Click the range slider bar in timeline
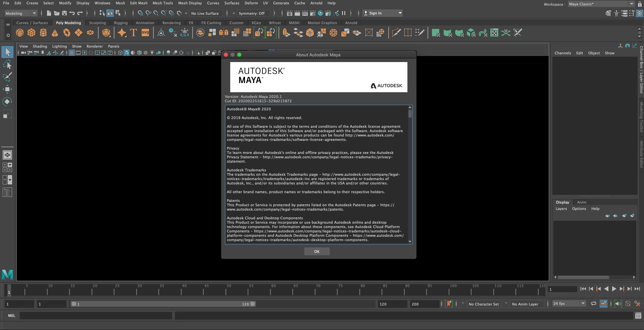644x330 pixels. tap(163, 304)
